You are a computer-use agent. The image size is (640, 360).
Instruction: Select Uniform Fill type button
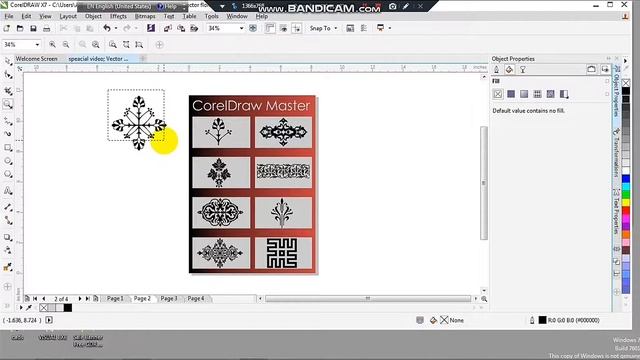511,94
